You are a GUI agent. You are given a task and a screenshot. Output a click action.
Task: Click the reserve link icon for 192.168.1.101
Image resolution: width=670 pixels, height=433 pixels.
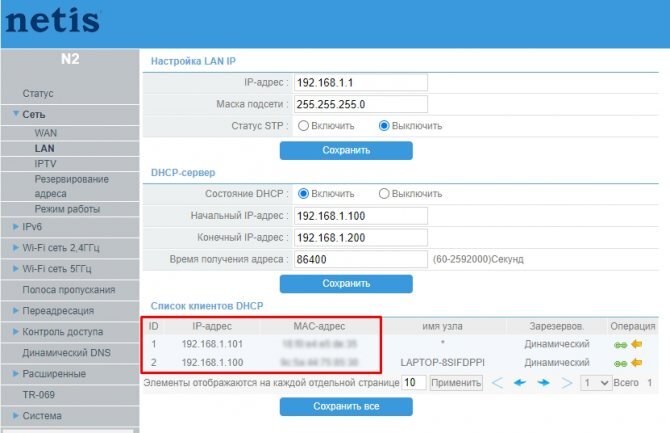click(x=620, y=345)
